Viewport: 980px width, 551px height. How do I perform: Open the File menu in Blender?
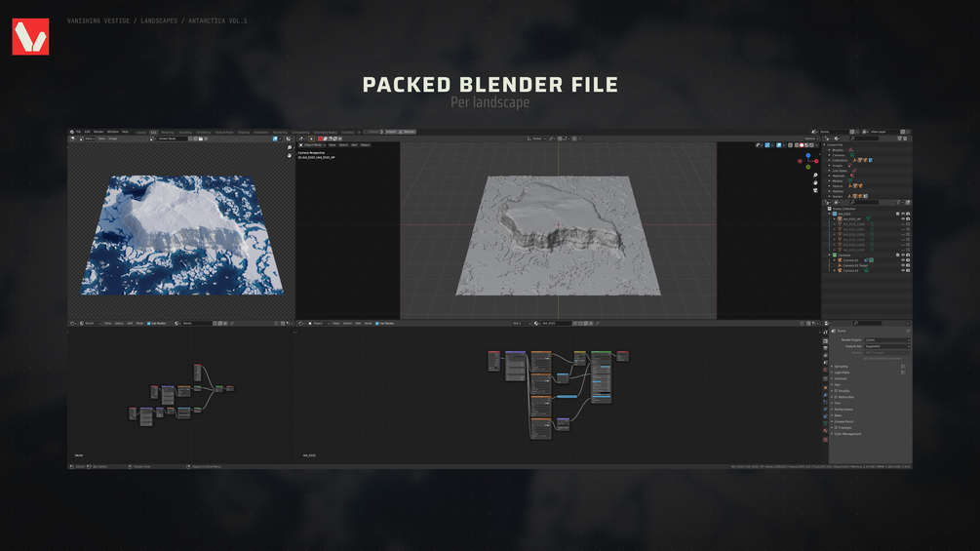click(78, 132)
